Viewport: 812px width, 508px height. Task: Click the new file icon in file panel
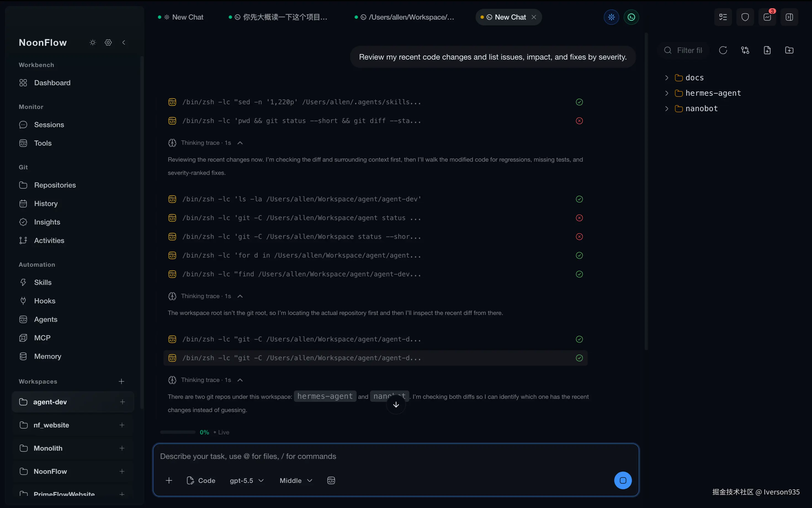coord(767,50)
